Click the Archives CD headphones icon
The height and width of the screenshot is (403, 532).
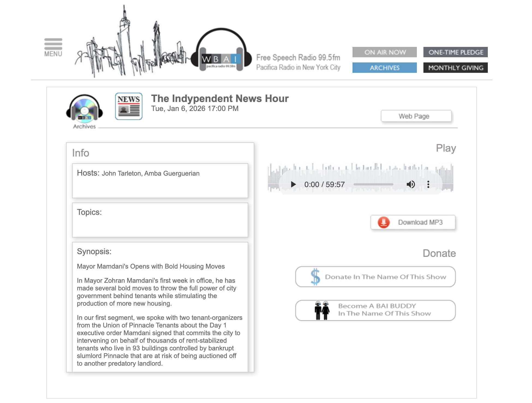click(85, 109)
